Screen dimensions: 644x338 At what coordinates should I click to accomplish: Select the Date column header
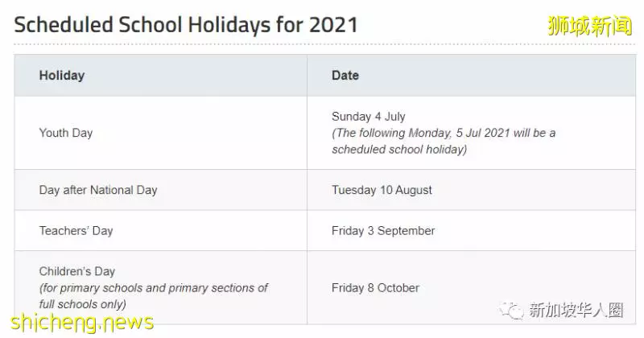345,76
